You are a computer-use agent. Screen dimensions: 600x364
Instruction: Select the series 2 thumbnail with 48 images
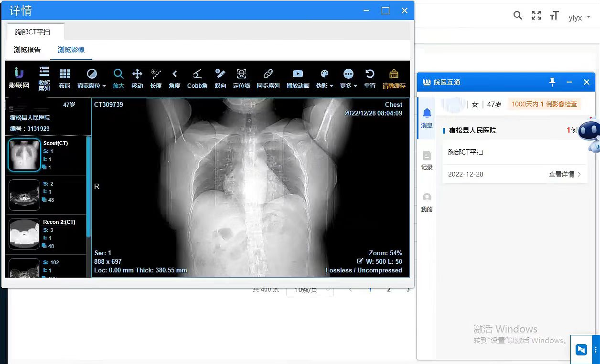coord(24,195)
